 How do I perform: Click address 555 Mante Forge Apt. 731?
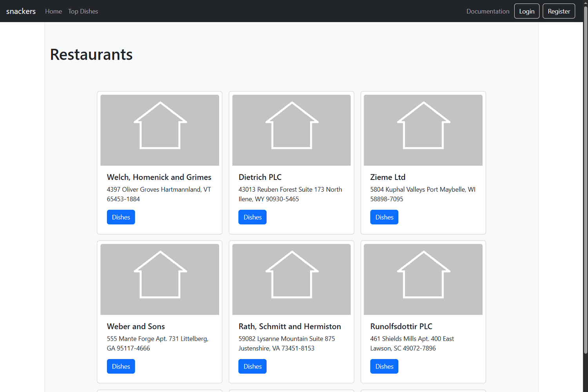tap(158, 343)
